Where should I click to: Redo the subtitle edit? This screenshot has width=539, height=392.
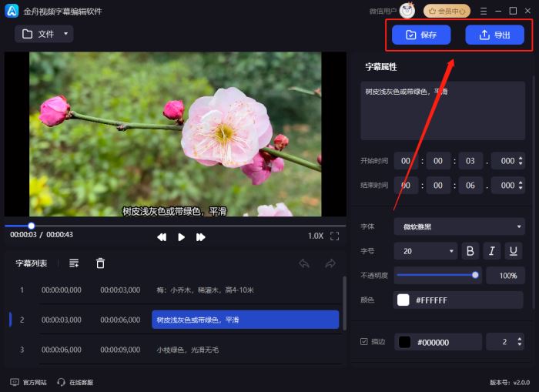tap(330, 263)
